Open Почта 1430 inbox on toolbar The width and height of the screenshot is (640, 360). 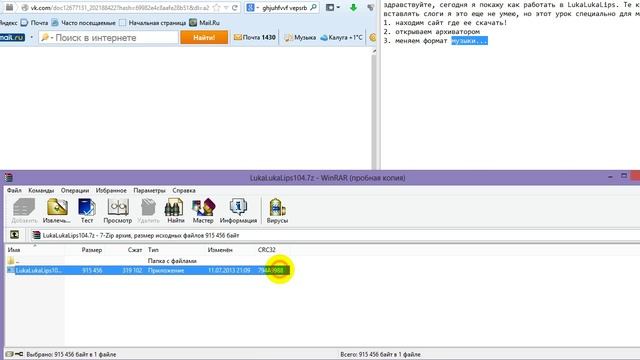tap(255, 38)
